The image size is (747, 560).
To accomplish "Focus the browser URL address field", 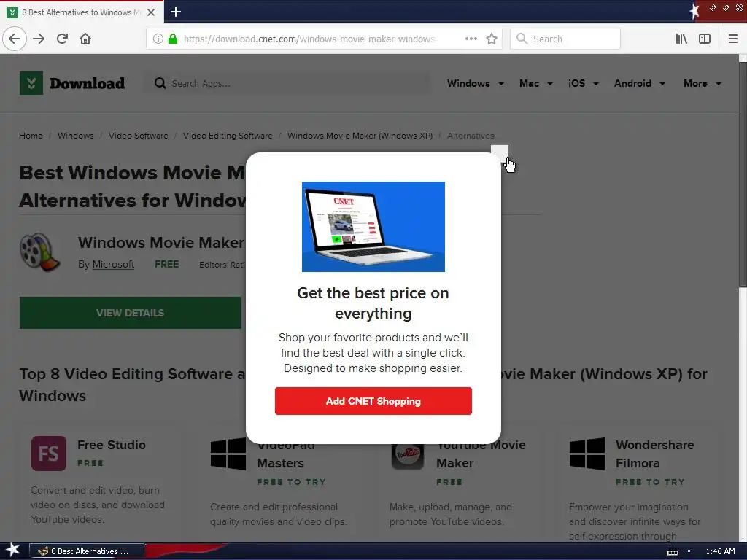I will 309,39.
